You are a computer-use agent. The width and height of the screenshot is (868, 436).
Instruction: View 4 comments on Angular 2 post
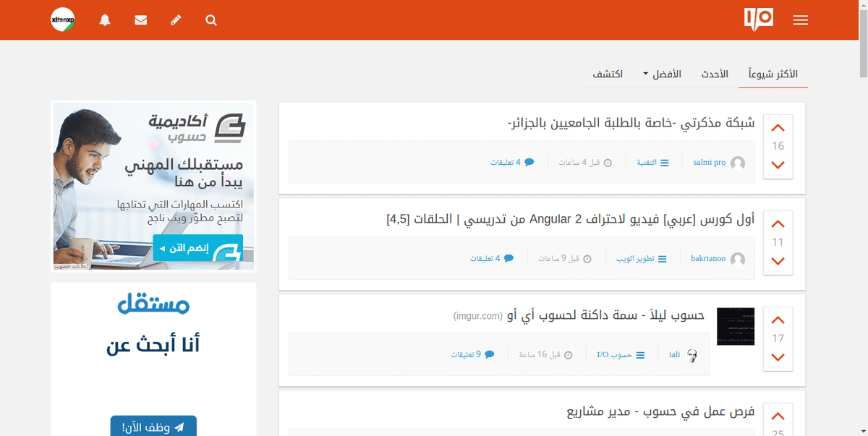492,259
